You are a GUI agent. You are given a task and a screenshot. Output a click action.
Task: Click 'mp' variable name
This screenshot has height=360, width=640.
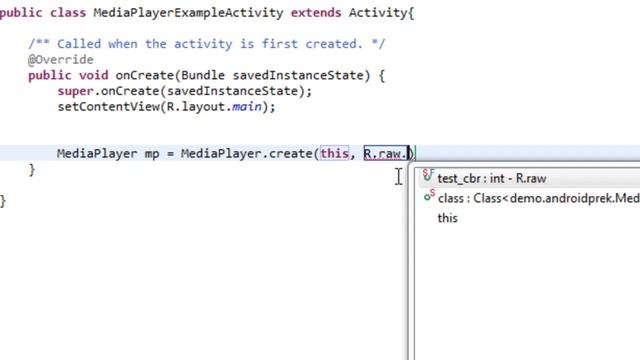151,155
